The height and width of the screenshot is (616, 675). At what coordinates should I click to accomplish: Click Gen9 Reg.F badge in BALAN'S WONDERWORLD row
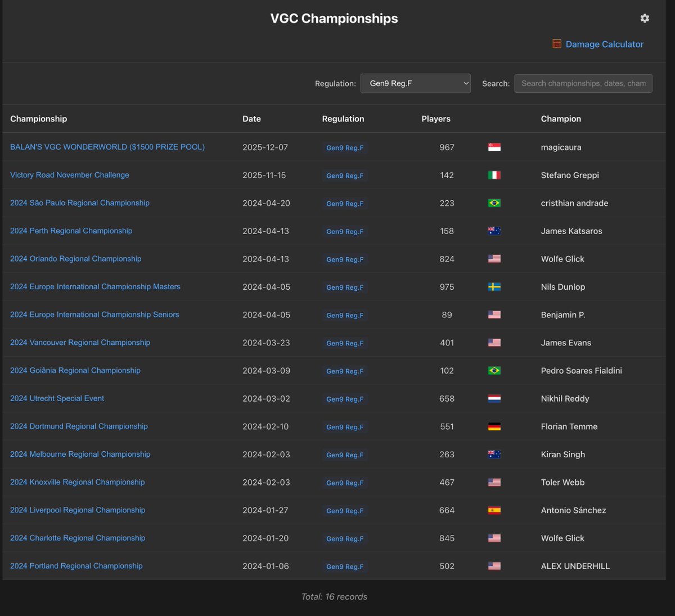(x=345, y=148)
